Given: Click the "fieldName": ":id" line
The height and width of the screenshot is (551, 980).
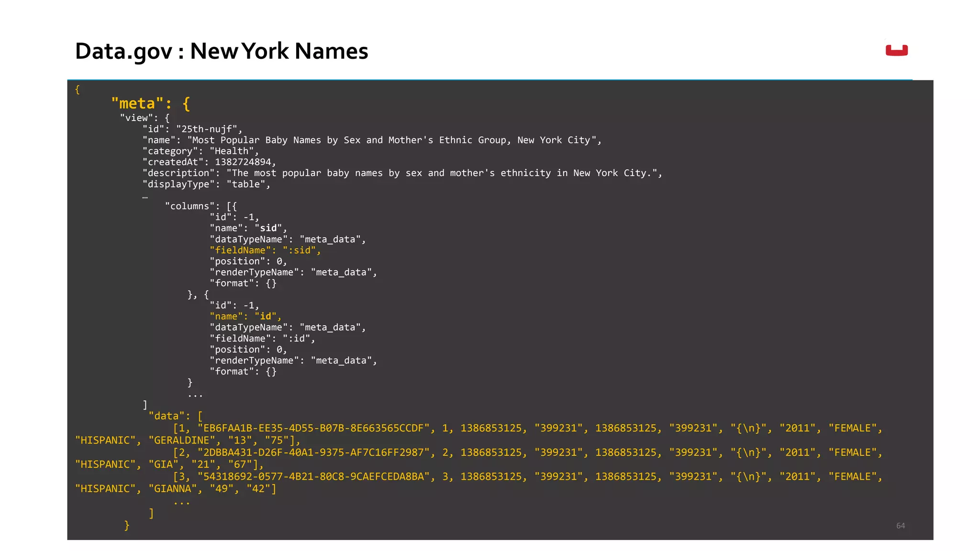Looking at the screenshot, I should [262, 339].
